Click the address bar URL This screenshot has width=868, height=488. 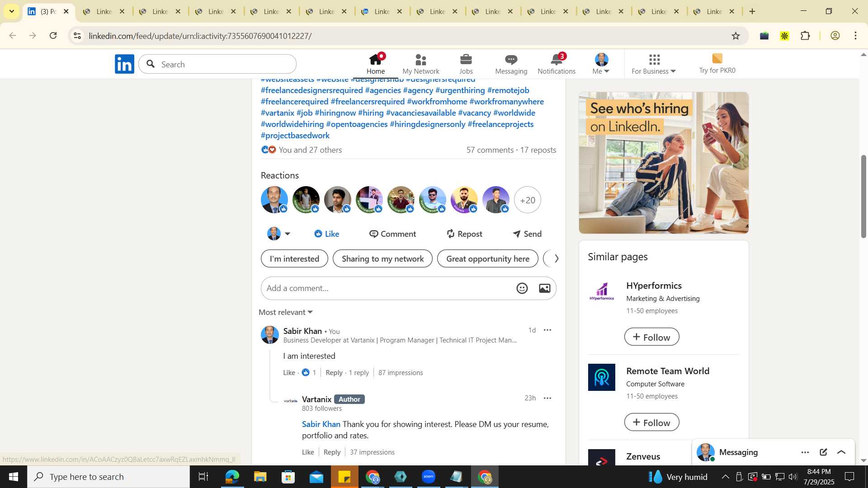click(x=200, y=36)
